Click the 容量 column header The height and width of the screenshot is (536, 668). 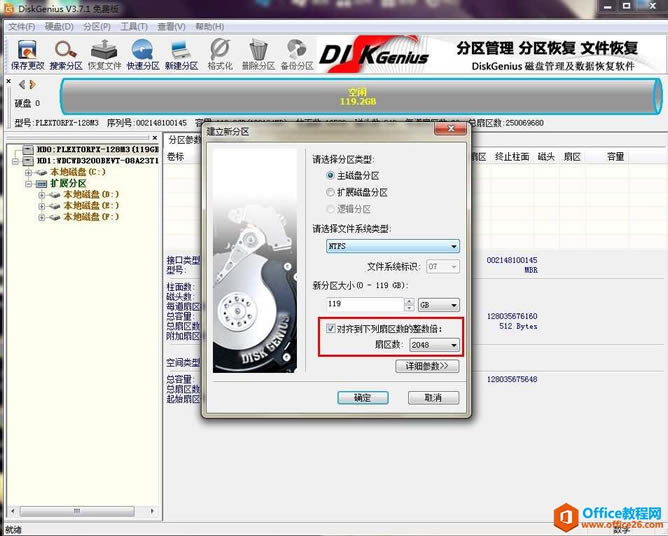[x=615, y=157]
